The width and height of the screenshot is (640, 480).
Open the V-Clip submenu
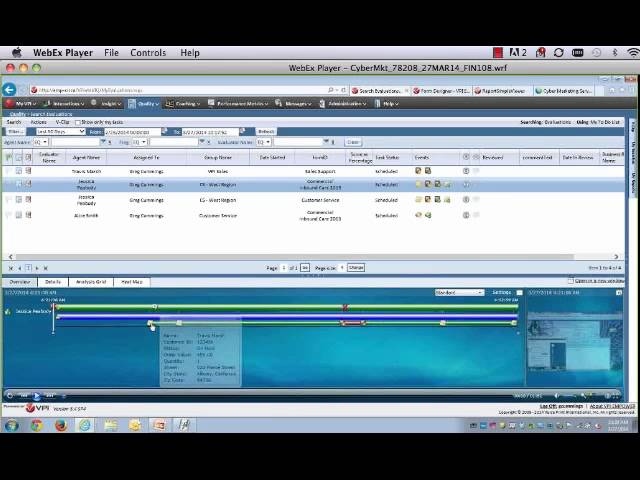click(x=62, y=122)
